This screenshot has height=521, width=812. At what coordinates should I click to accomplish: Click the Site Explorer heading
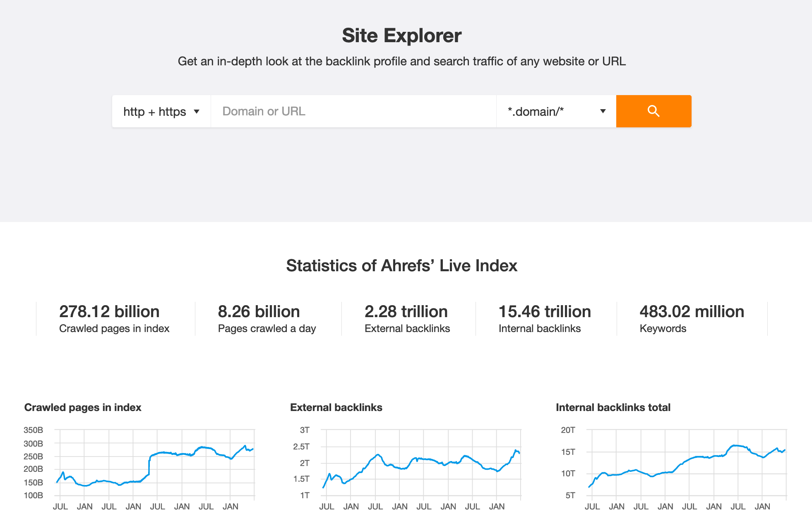[x=401, y=36]
